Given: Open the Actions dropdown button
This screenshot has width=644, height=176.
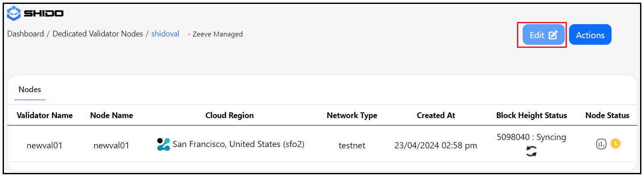Looking at the screenshot, I should (590, 35).
